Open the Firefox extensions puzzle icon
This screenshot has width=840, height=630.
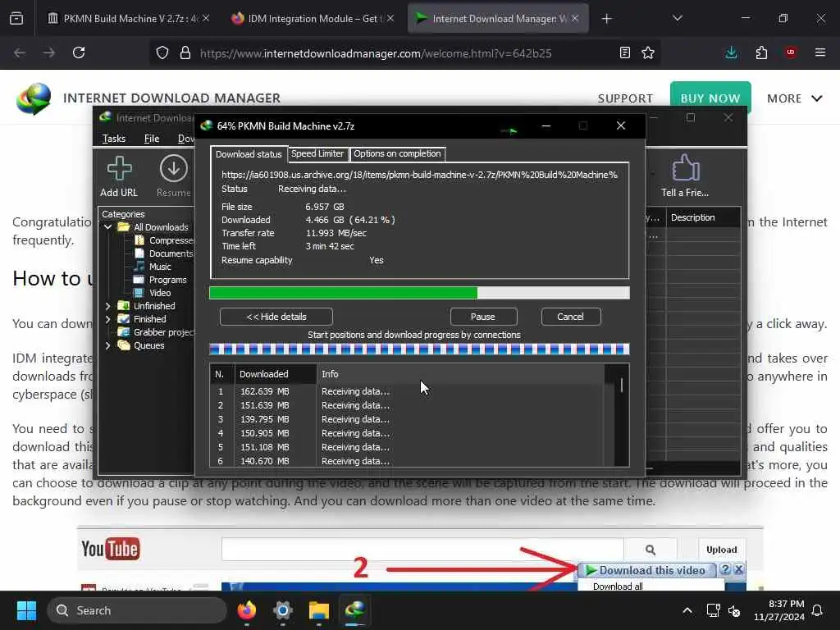(x=761, y=52)
